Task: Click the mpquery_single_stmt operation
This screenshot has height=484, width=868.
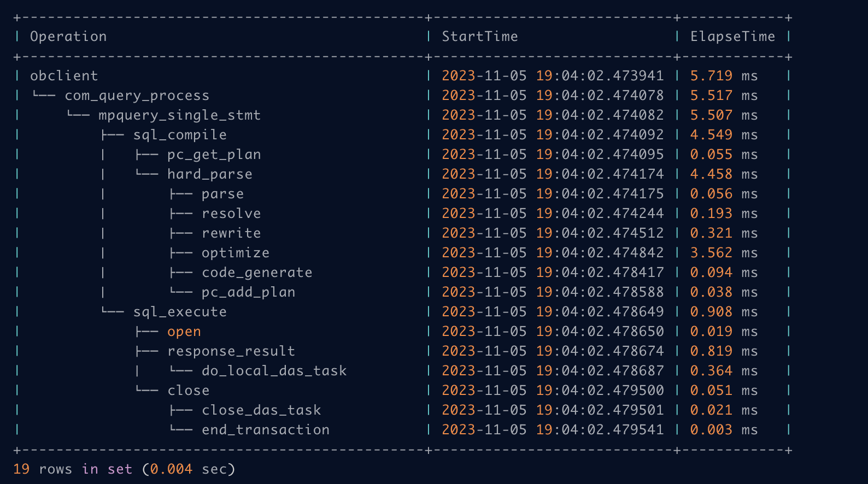Action: click(x=179, y=115)
